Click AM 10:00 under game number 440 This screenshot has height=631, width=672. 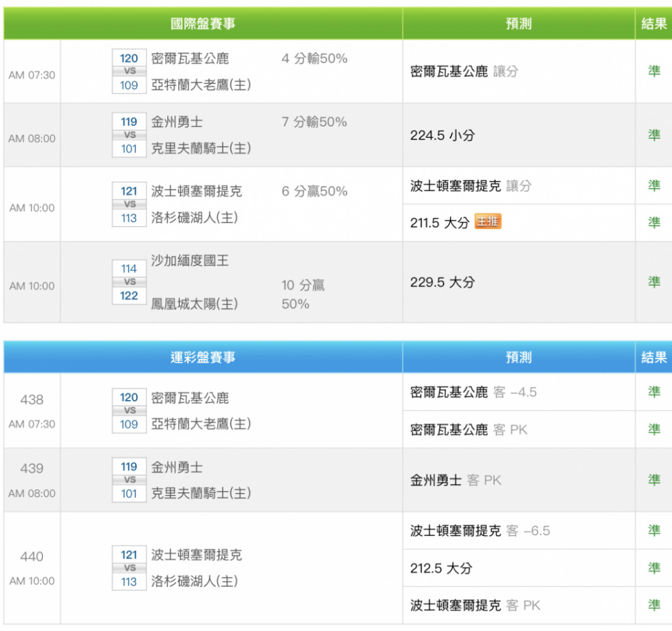[32, 581]
